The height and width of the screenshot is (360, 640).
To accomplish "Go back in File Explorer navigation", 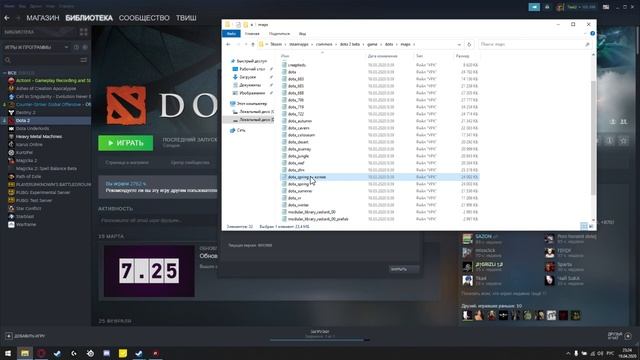I will 228,44.
